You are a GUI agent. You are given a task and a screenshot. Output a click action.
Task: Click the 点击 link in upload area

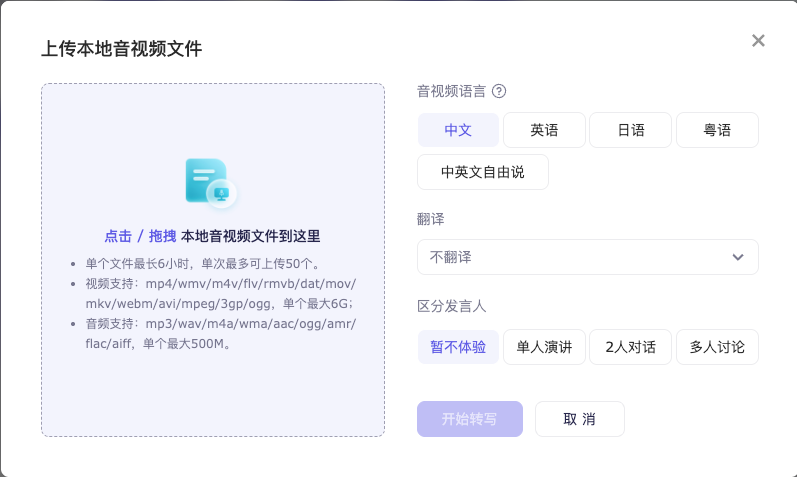click(x=118, y=237)
